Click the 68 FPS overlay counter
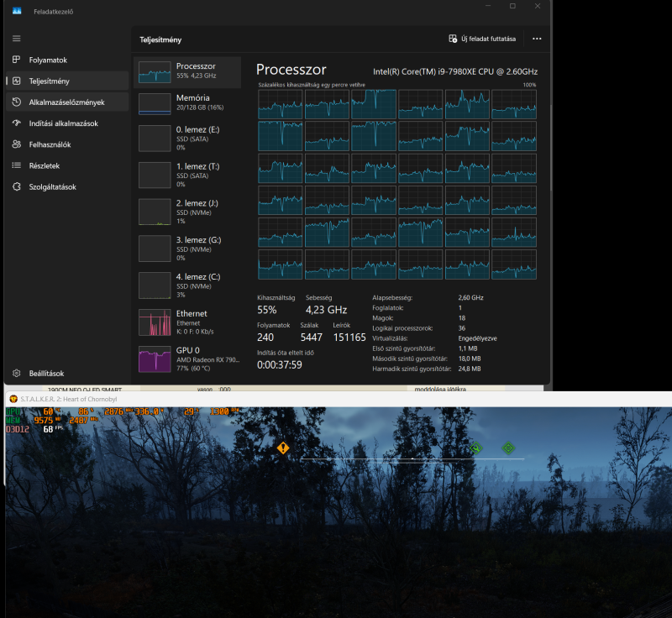This screenshot has height=618, width=672. pyautogui.click(x=53, y=429)
